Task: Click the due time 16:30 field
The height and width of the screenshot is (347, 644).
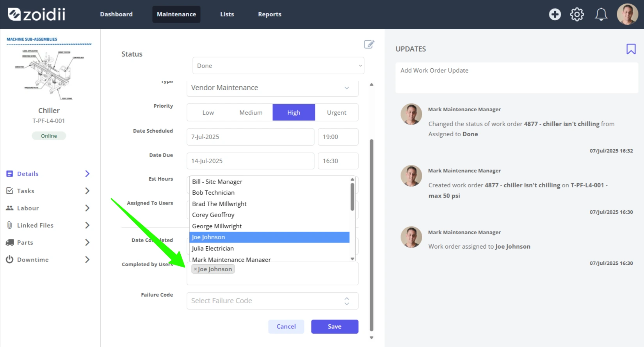Action: coord(338,161)
